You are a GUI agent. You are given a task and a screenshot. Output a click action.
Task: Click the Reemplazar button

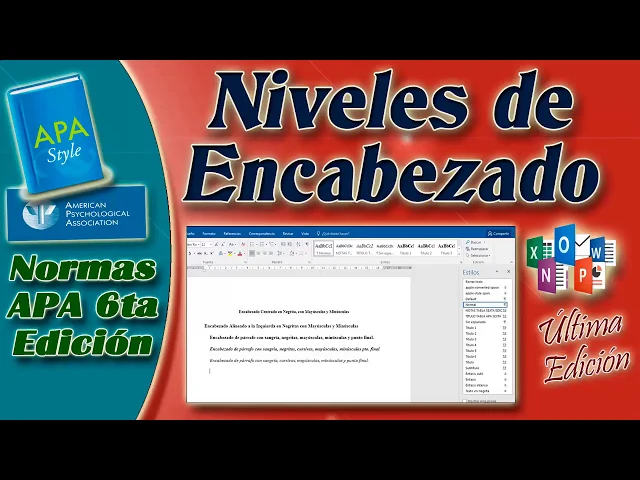477,249
